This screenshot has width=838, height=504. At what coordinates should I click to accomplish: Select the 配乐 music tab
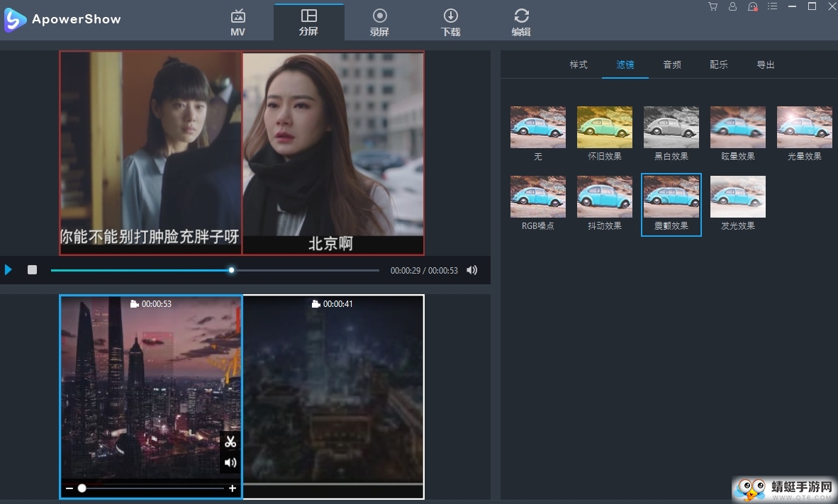coord(719,65)
